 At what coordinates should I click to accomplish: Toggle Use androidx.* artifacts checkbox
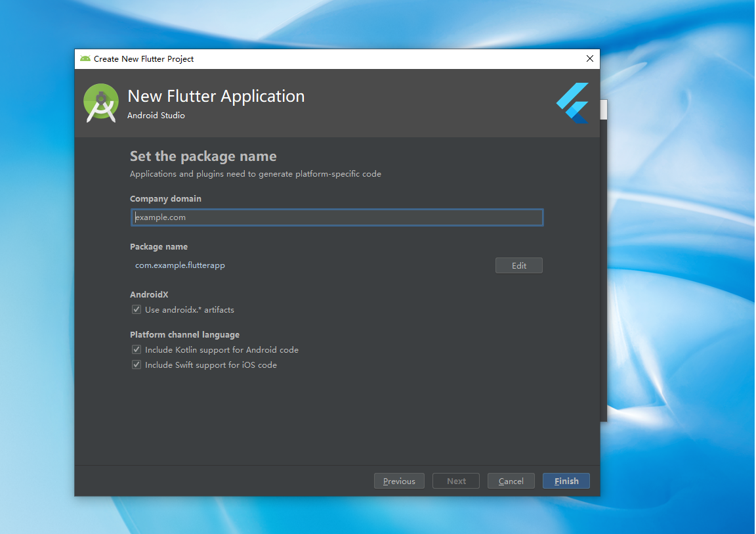[136, 309]
